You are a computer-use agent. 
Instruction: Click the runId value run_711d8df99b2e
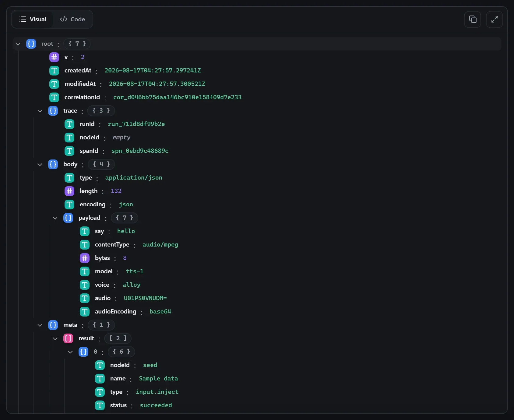(136, 124)
